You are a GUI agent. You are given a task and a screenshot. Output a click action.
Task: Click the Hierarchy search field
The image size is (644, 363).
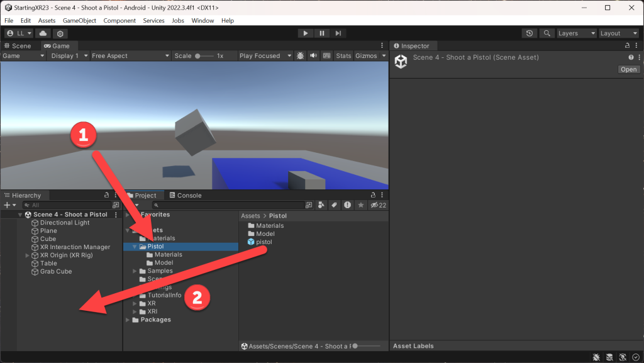(x=67, y=205)
